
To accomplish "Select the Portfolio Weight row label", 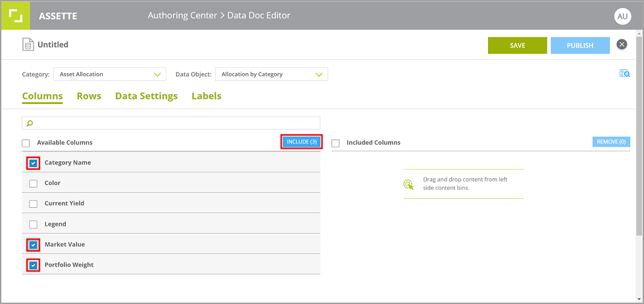I will (x=69, y=265).
